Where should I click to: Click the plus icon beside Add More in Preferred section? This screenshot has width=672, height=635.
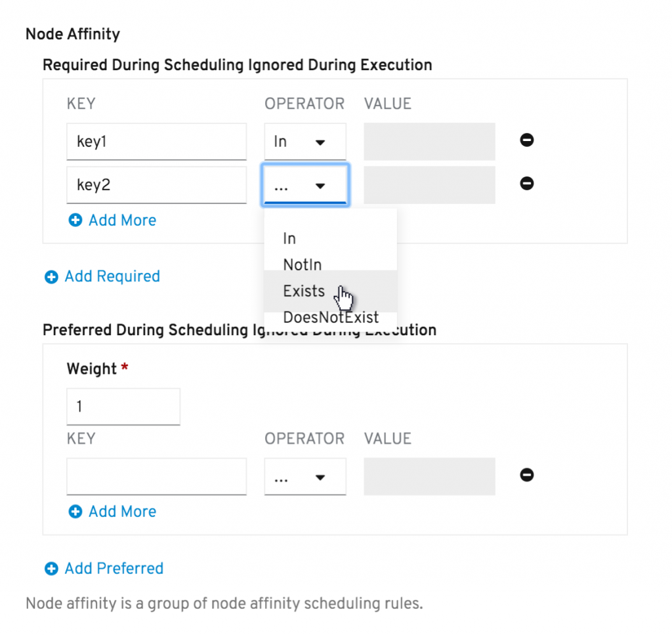click(75, 512)
